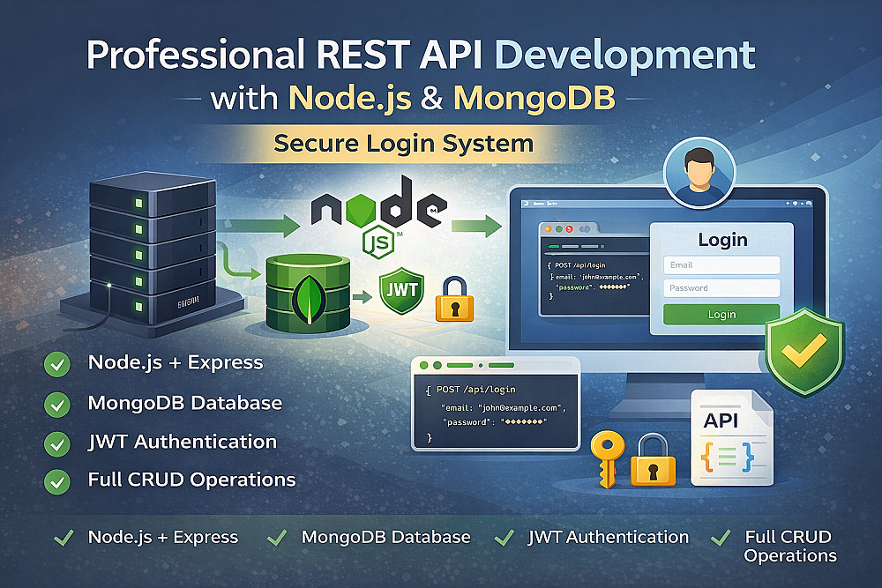Viewport: 882px width, 588px height.
Task: Click the john@example.com line in standalone code window
Action: pyautogui.click(x=503, y=408)
